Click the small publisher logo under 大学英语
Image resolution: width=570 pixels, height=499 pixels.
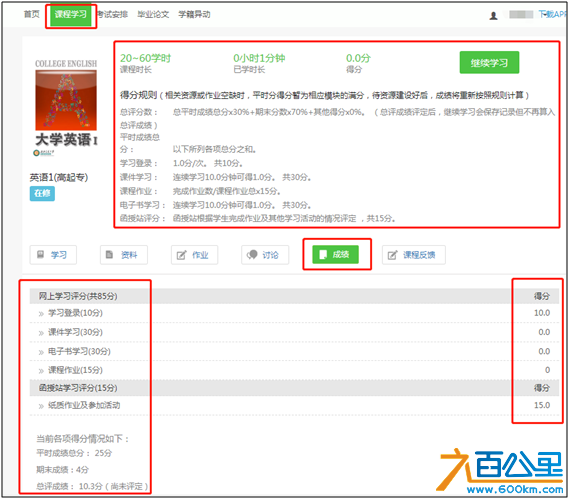tap(44, 153)
